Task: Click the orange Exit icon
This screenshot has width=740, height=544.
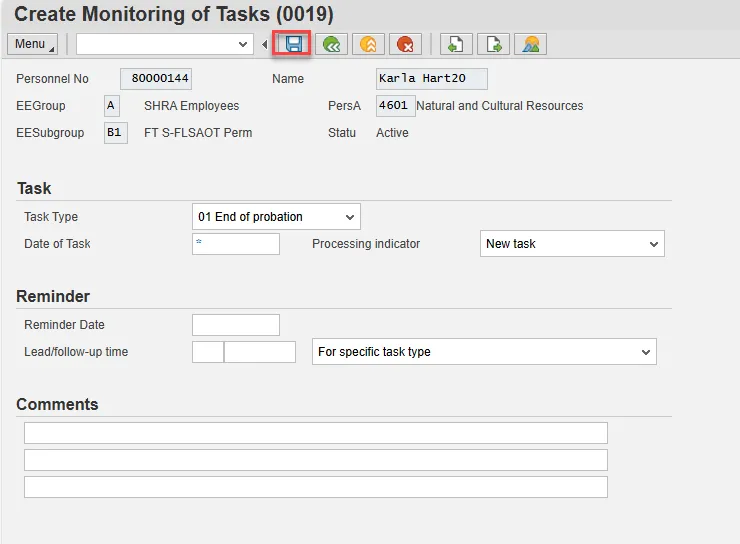Action: pyautogui.click(x=368, y=44)
